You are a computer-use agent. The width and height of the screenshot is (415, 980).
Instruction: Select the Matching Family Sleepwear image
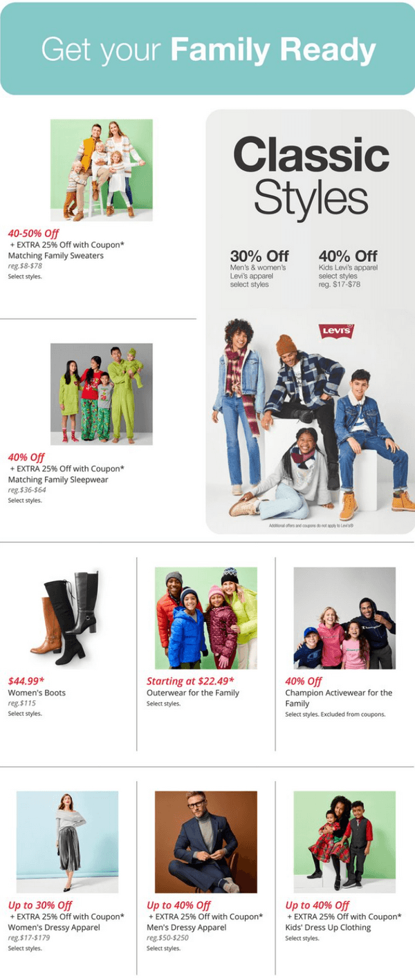point(102,394)
